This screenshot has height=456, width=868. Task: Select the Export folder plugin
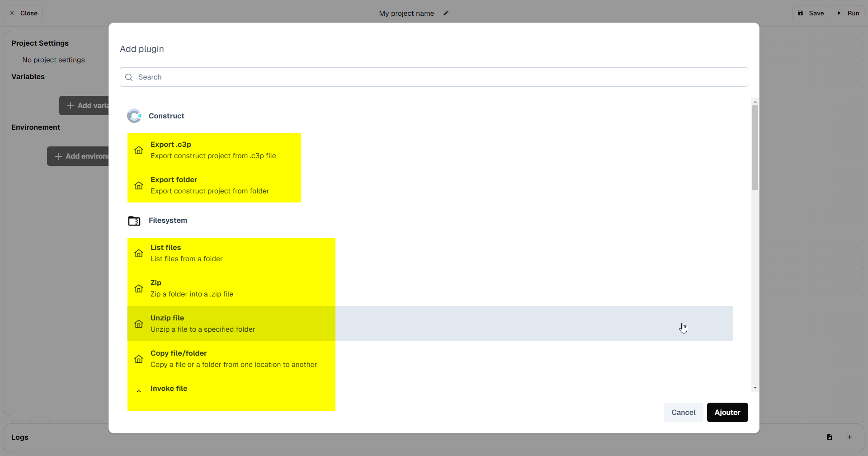tap(214, 185)
